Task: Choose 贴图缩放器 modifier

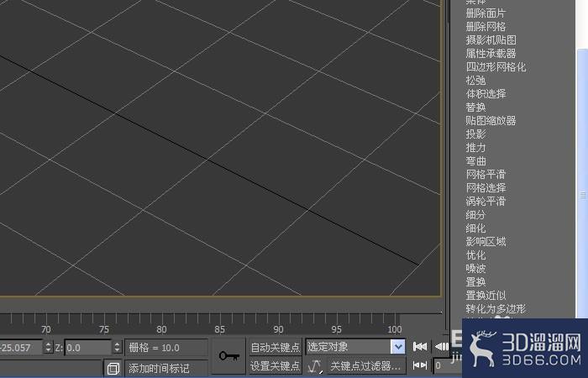Action: click(x=491, y=121)
